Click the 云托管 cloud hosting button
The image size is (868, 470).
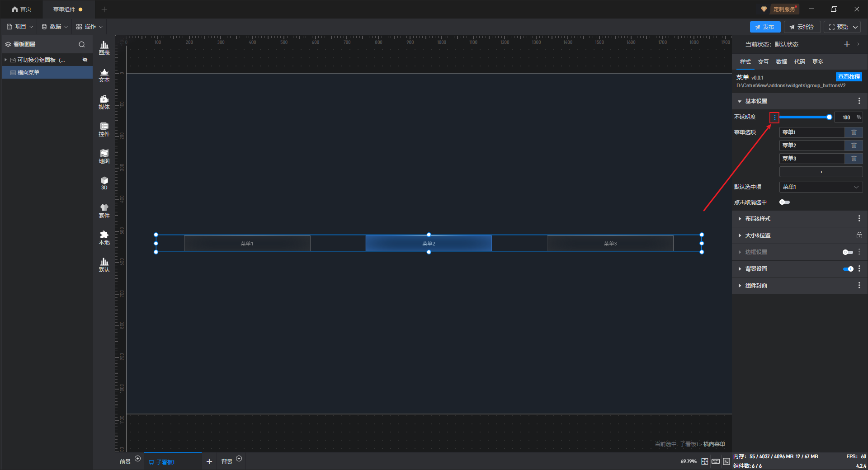click(802, 27)
